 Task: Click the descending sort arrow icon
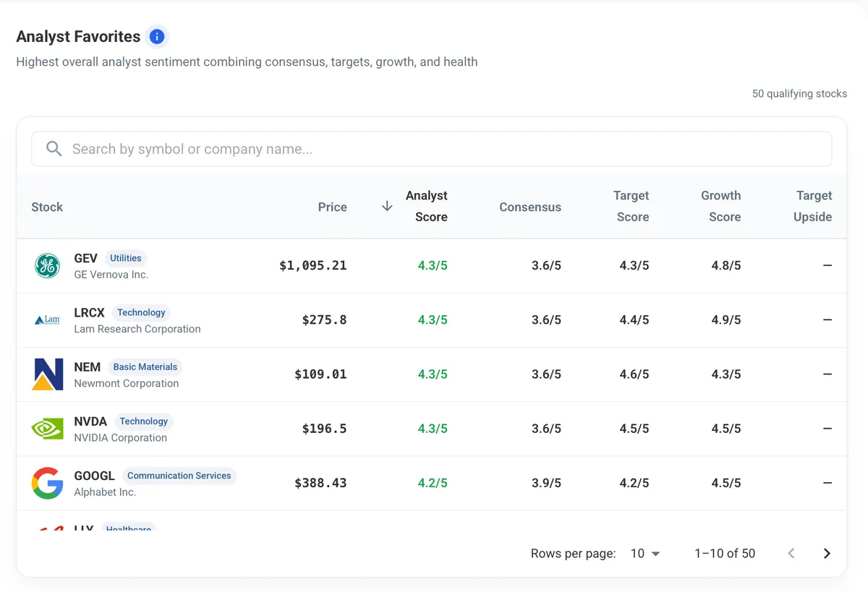387,207
